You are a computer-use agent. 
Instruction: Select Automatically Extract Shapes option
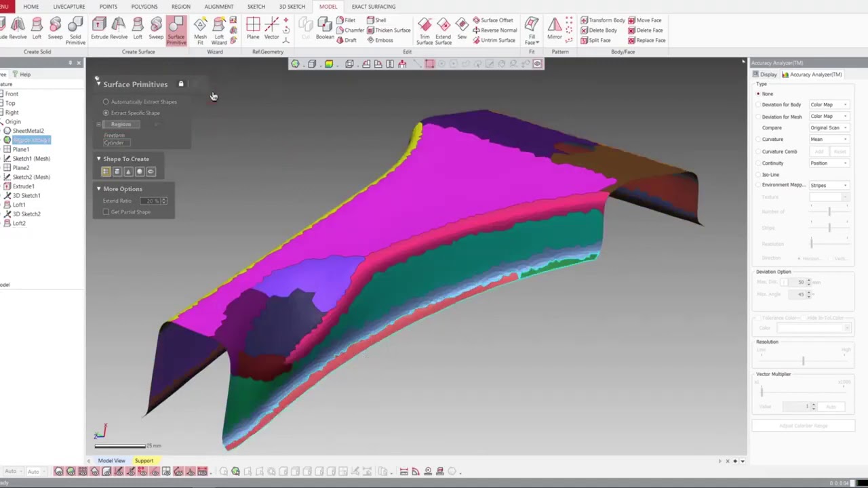point(106,102)
